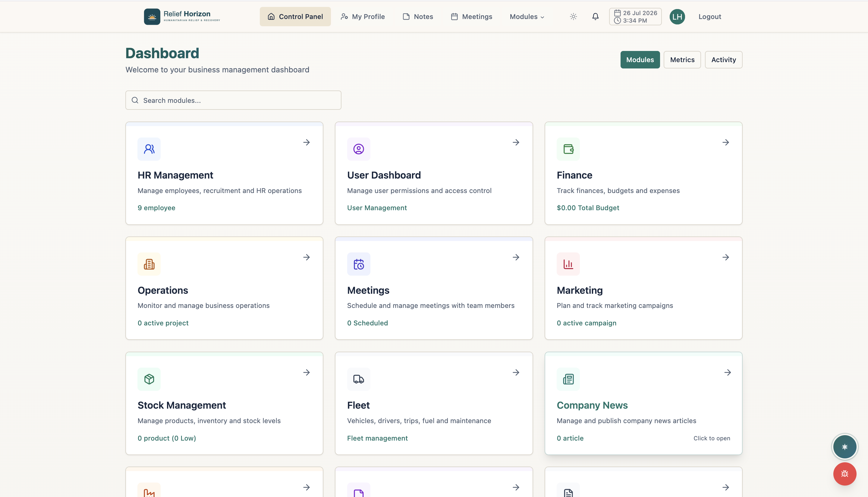Open the Company News card title

(592, 405)
